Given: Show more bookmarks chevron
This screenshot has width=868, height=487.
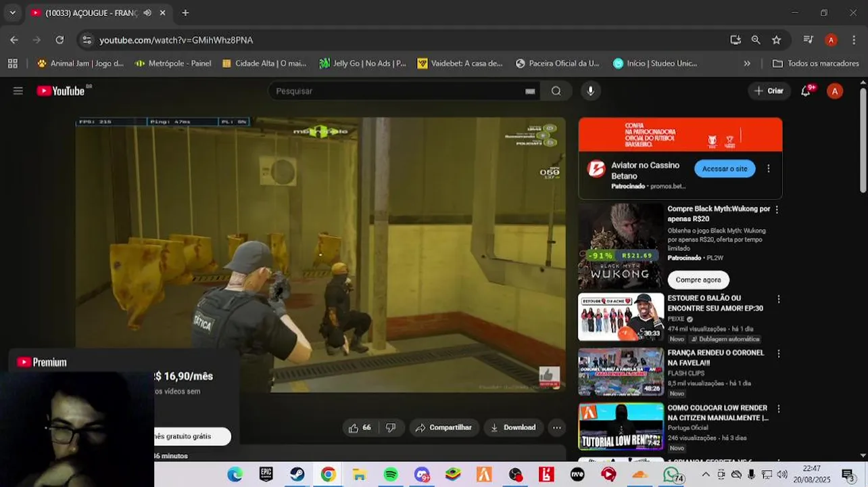Looking at the screenshot, I should [x=747, y=64].
